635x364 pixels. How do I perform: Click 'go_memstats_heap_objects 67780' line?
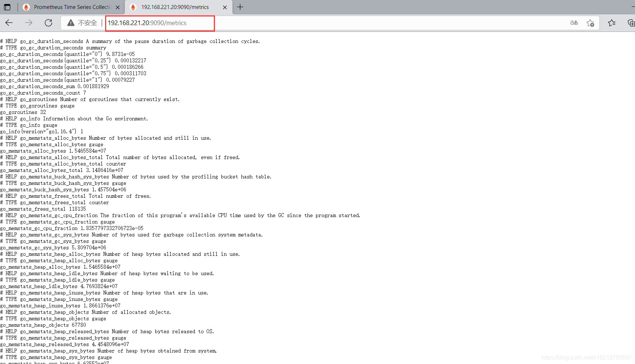pos(43,325)
